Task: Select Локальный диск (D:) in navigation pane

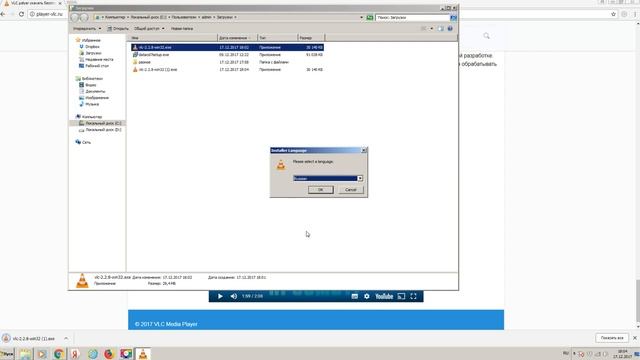Action: pyautogui.click(x=100, y=130)
